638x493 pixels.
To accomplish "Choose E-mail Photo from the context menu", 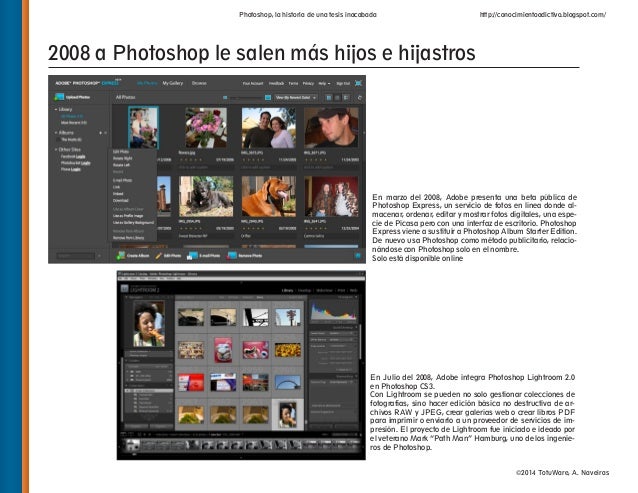I will pyautogui.click(x=122, y=180).
